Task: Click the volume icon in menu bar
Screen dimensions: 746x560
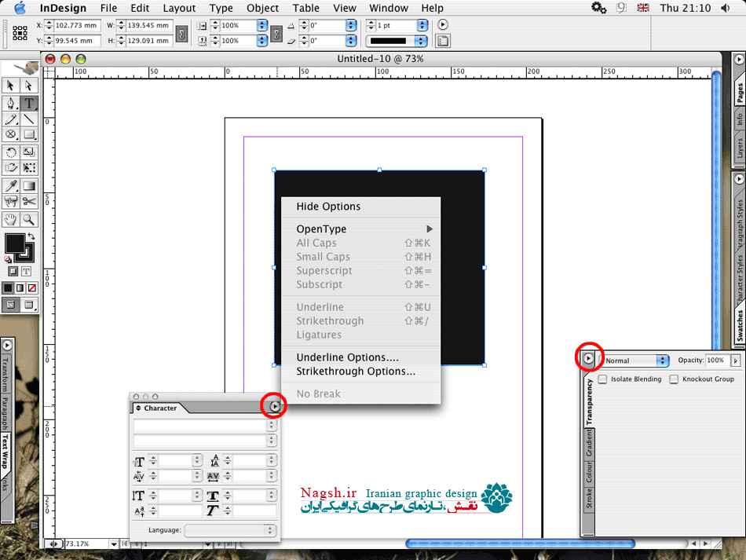Action: pos(726,8)
